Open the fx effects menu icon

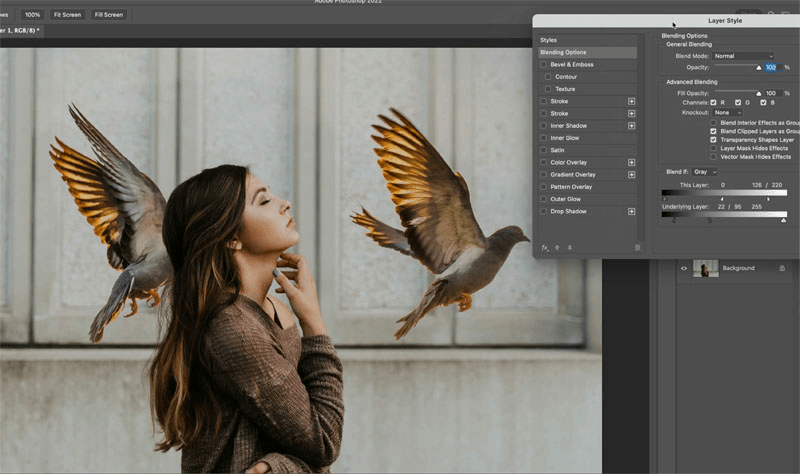pyautogui.click(x=544, y=247)
